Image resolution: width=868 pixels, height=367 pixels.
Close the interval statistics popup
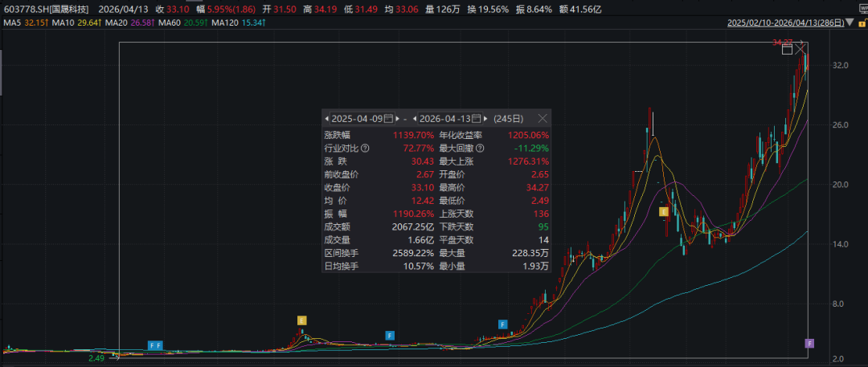(x=542, y=118)
